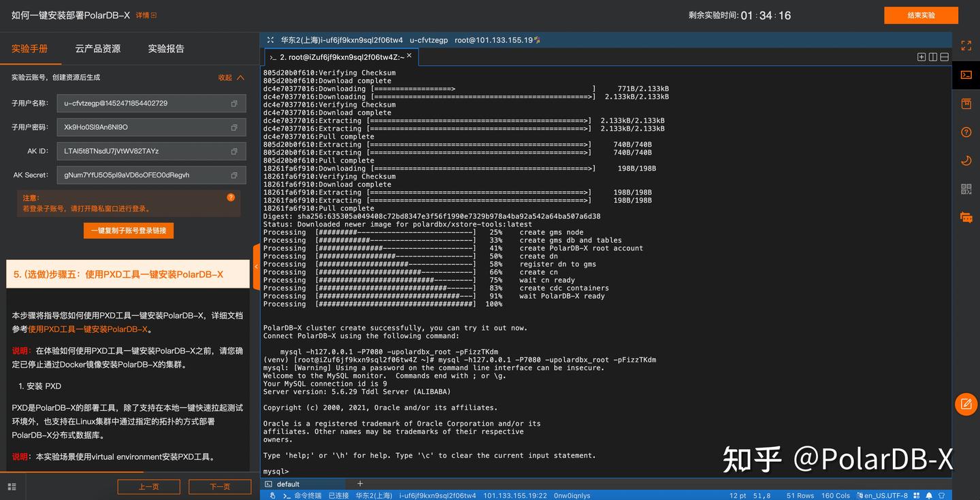Open the QR code icon in right sidebar
The width and height of the screenshot is (980, 500).
click(x=966, y=189)
